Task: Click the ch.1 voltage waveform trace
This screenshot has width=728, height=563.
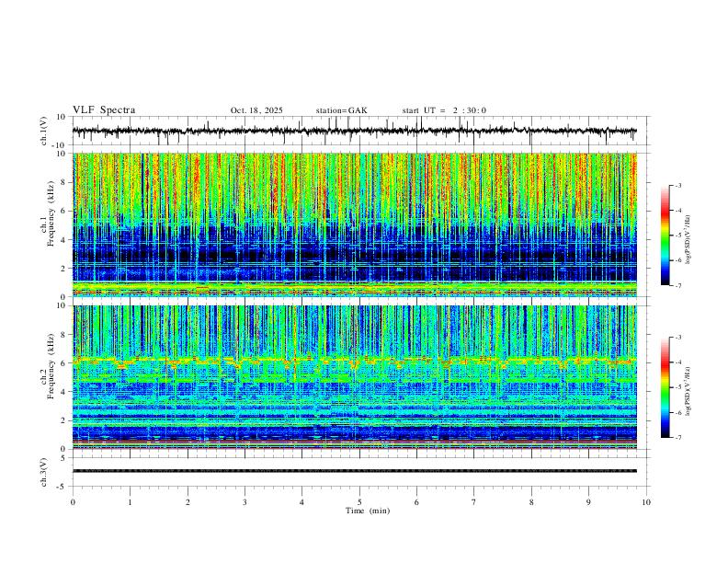Action: click(x=354, y=131)
